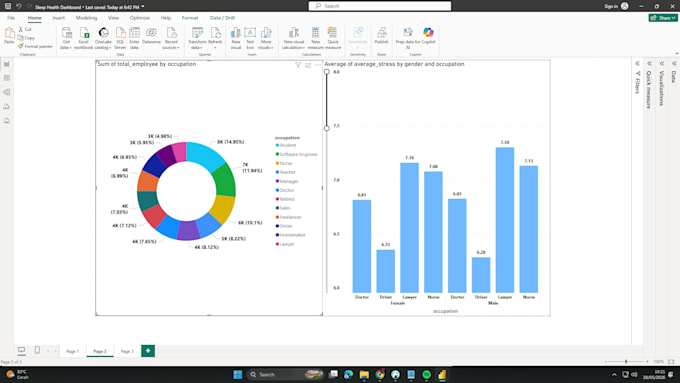Viewport: 680px width, 383px height.
Task: Switch to desktop layout icon
Action: point(21,350)
